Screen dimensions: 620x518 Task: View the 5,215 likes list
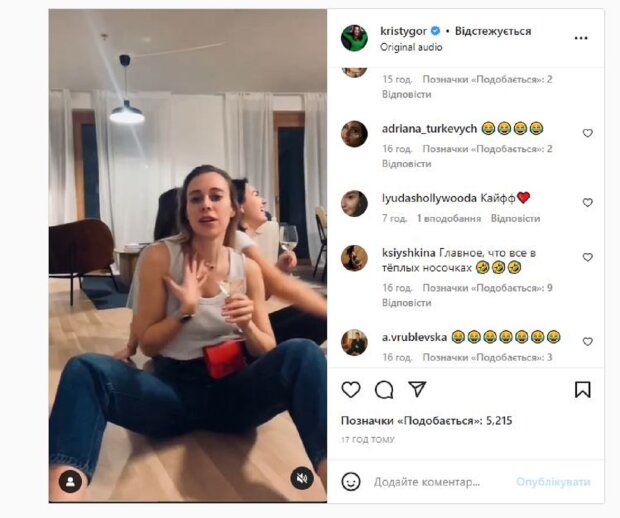tap(427, 421)
